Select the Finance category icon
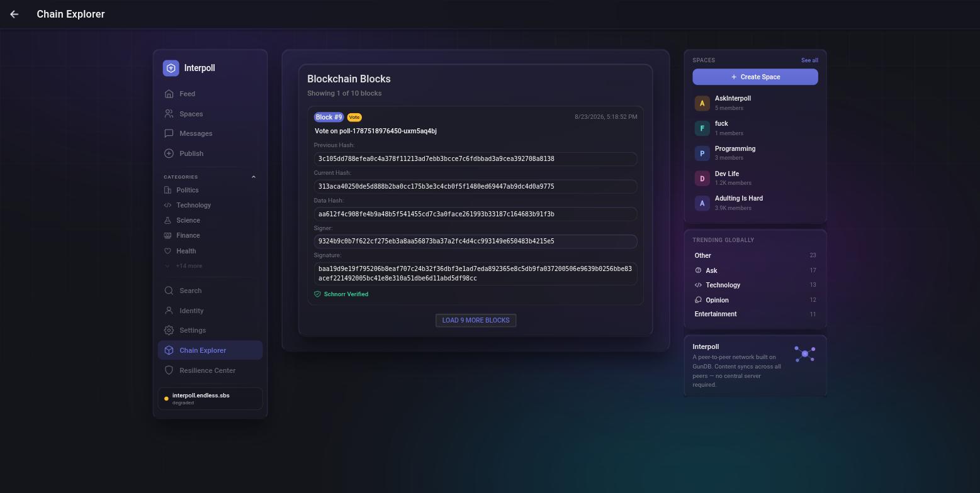 point(167,236)
